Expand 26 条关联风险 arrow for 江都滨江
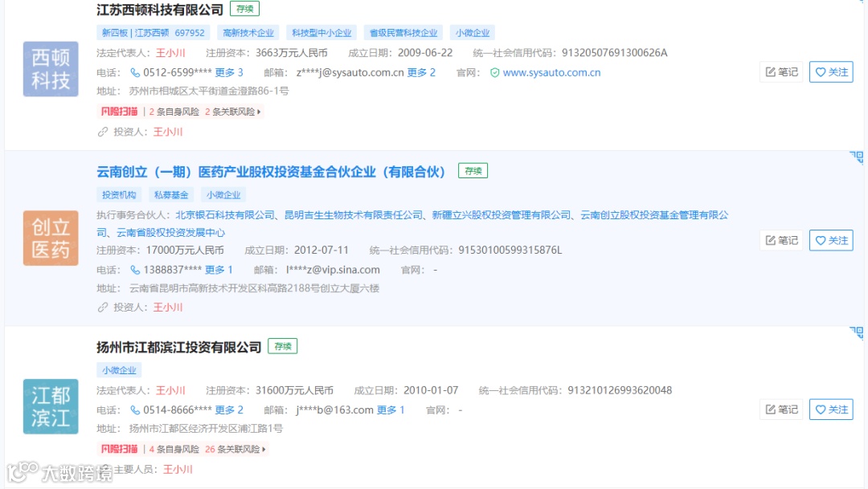868x489 pixels. [x=264, y=449]
